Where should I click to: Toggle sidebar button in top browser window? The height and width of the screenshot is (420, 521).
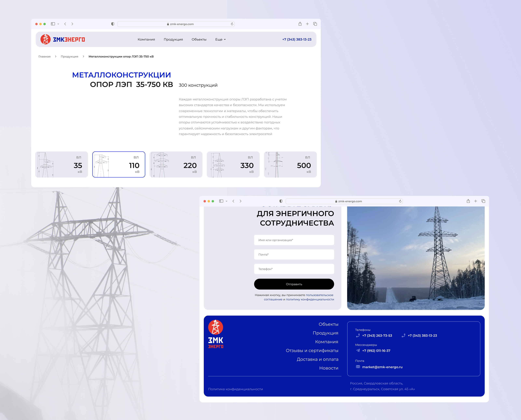53,24
